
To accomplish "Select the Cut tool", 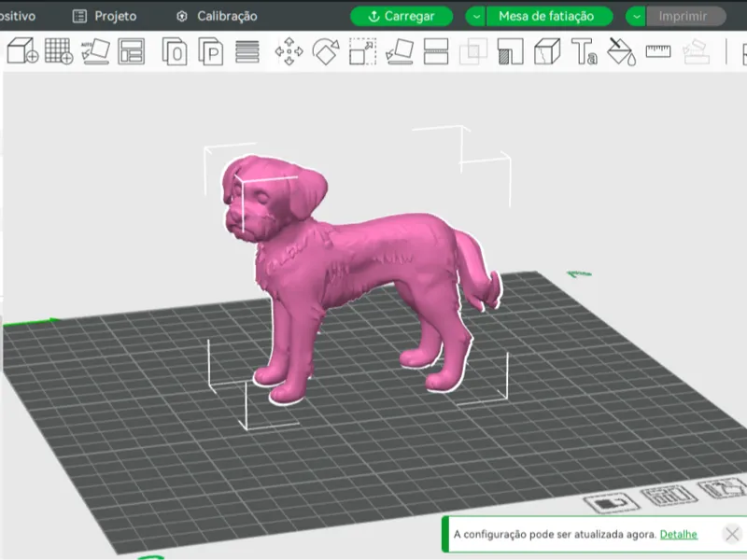I will pos(436,51).
